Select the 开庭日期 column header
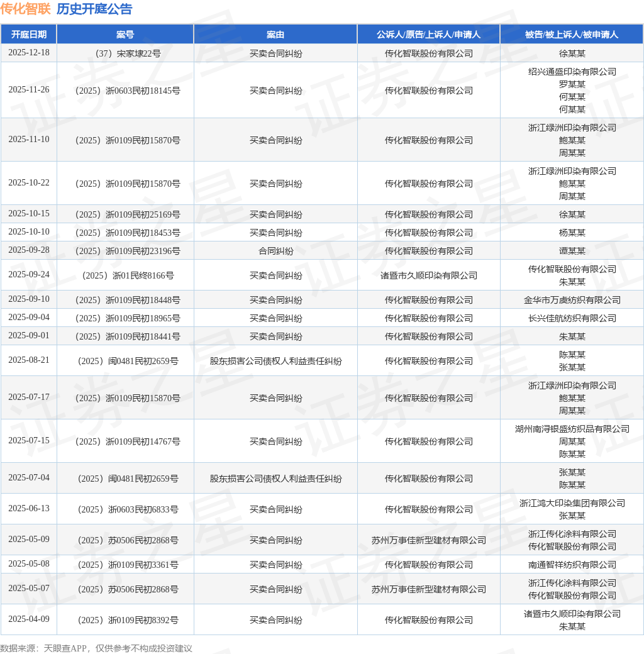 29,34
